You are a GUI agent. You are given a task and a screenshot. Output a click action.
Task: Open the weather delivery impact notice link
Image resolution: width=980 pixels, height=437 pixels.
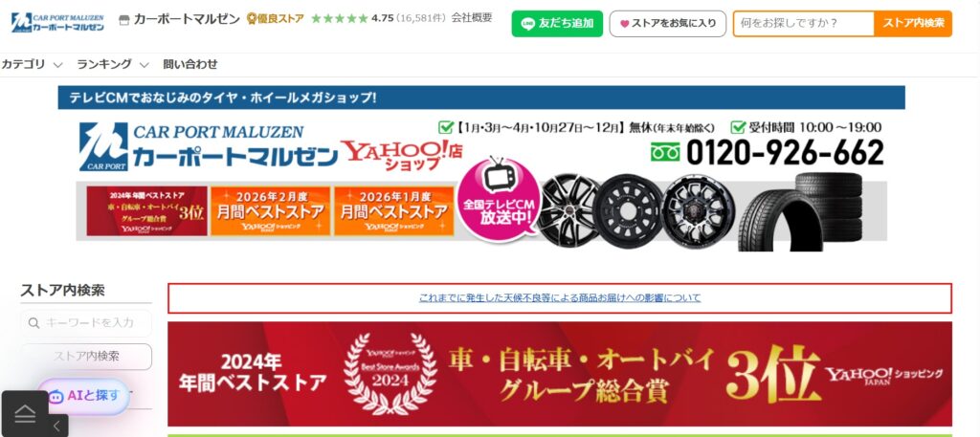[560, 297]
